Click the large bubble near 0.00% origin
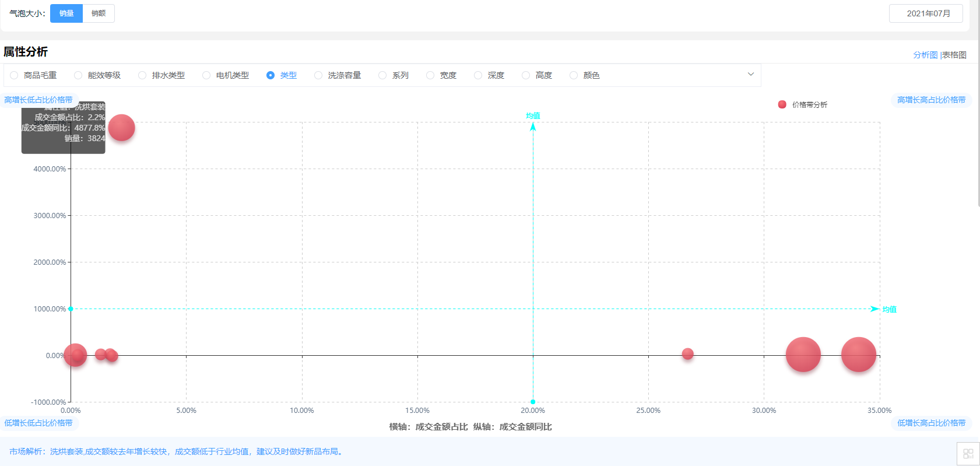This screenshot has width=980, height=466. tap(75, 355)
